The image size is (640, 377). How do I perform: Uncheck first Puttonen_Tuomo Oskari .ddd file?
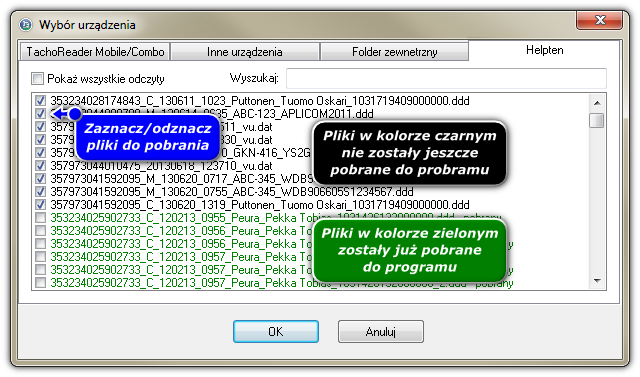pos(40,100)
